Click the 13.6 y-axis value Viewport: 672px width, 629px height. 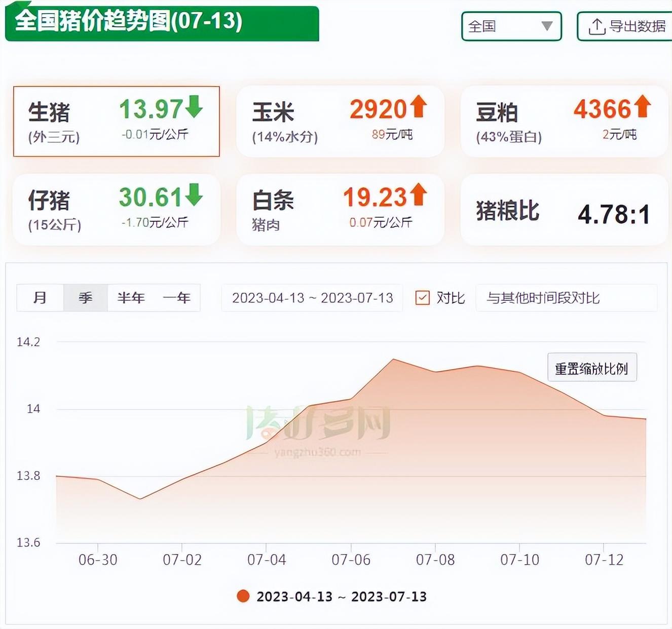tap(28, 542)
